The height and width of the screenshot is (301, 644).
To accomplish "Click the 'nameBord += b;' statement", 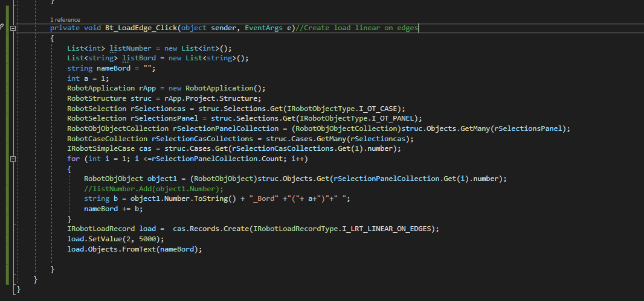I will coord(114,209).
